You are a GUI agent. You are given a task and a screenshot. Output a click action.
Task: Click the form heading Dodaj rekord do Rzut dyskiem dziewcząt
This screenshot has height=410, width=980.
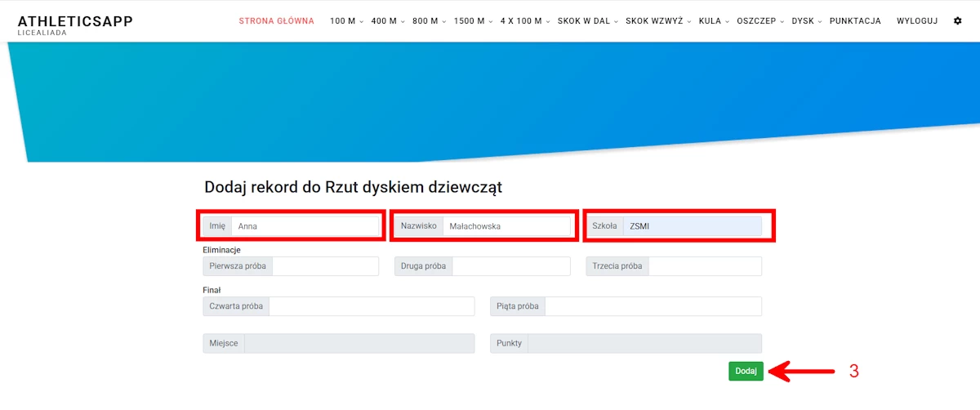[353, 187]
